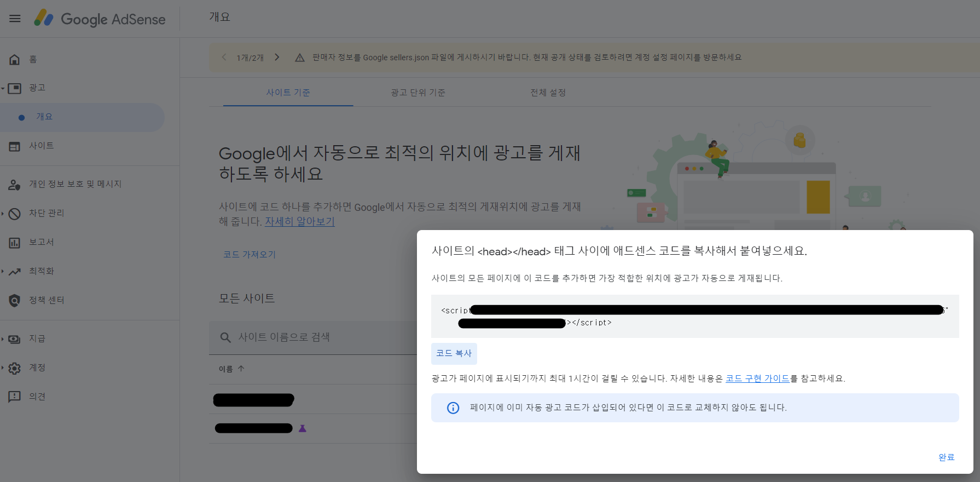The width and height of the screenshot is (980, 482).
Task: Expand the 지급 section arrow
Action: 3,339
